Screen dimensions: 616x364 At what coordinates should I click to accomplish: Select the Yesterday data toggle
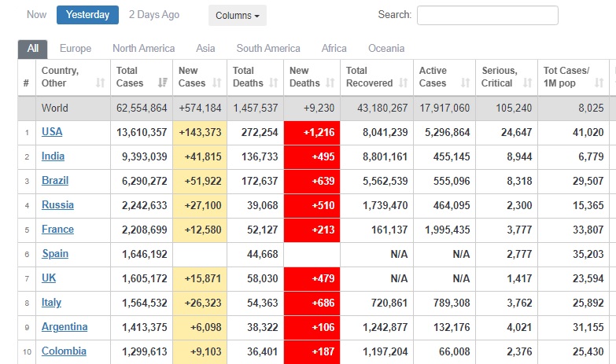point(88,15)
